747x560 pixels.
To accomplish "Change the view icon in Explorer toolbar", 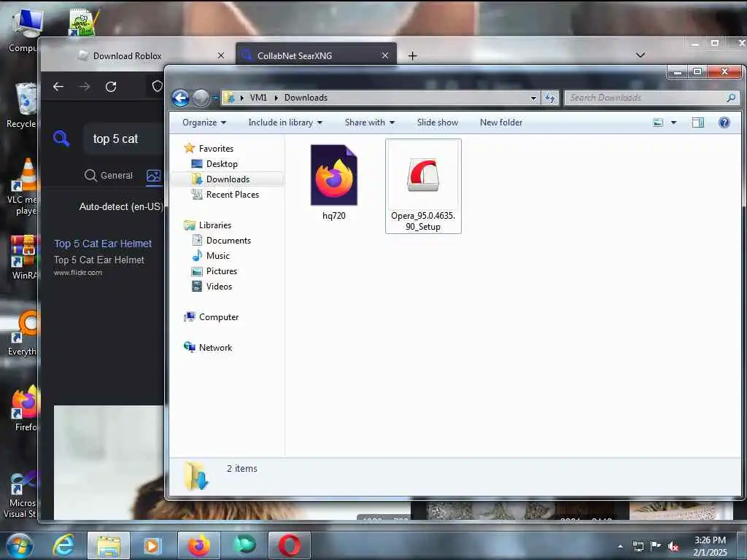I will pos(658,122).
